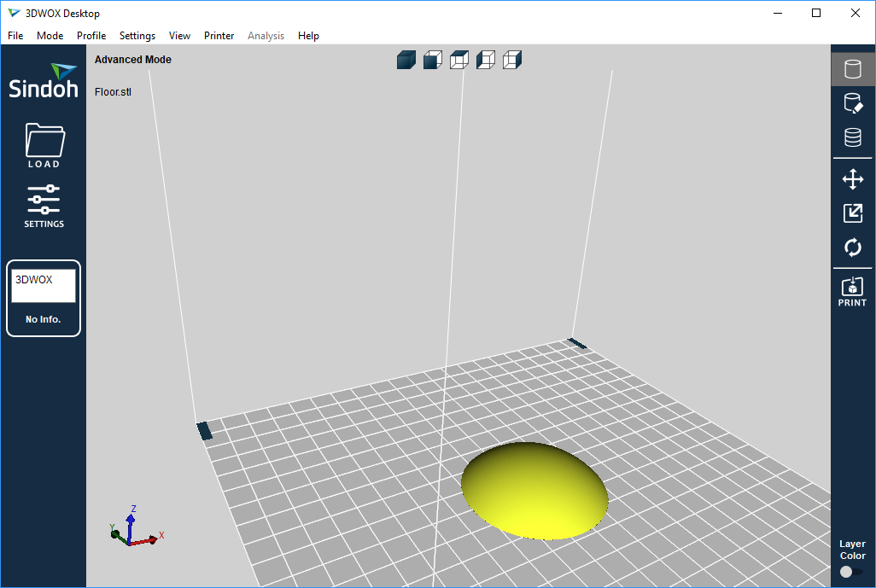Screen dimensions: 876x588
Task: Maximize the 3DWOX Desktop window
Action: [816, 13]
